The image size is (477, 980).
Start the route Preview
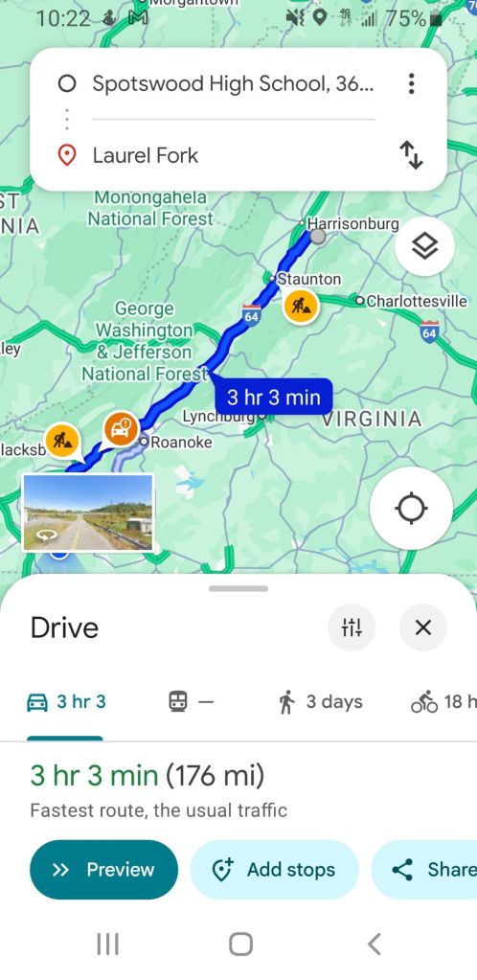[x=103, y=870]
